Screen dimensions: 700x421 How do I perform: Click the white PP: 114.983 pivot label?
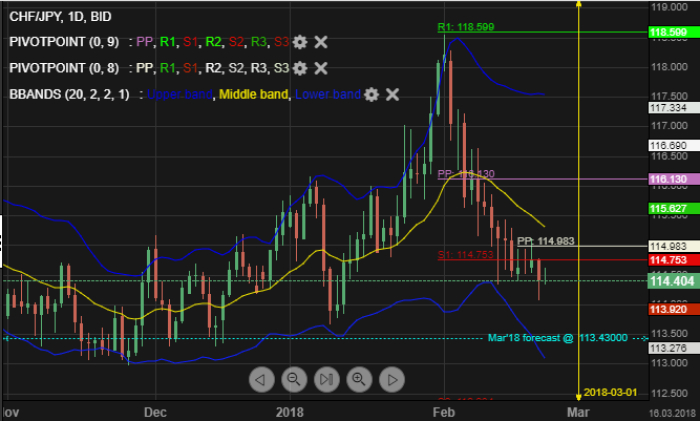[546, 241]
